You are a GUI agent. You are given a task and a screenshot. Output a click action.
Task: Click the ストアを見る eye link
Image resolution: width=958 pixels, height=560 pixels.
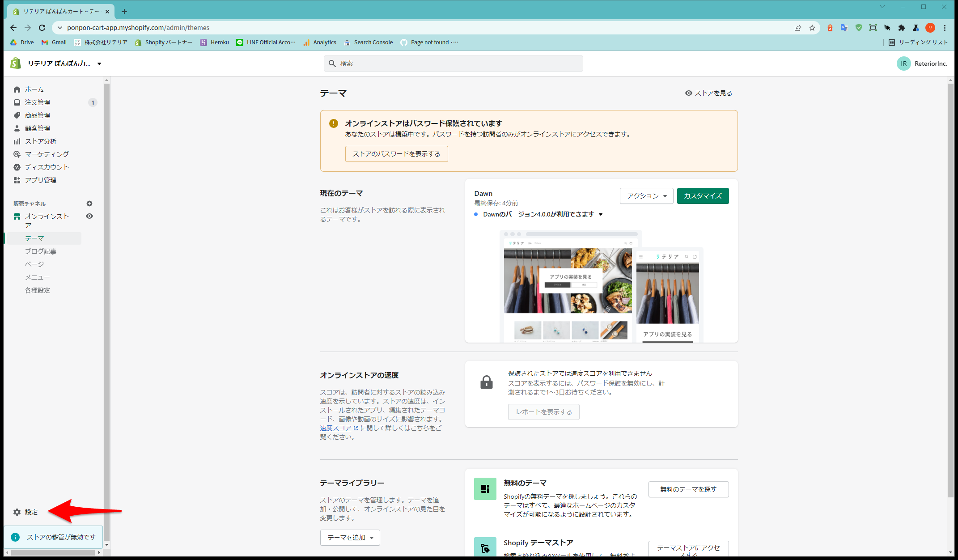click(708, 93)
